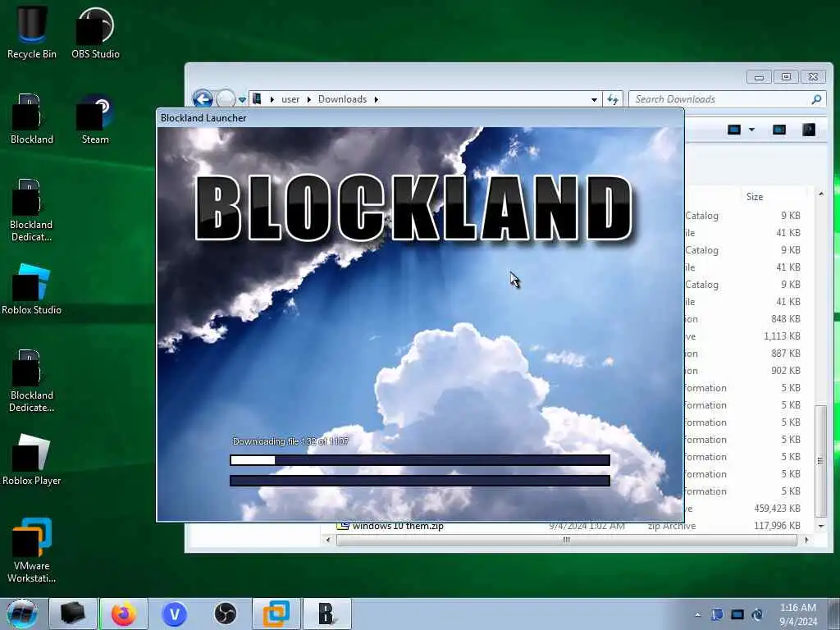Click the search magnifier icon in Explorer
The height and width of the screenshot is (630, 840).
point(816,99)
